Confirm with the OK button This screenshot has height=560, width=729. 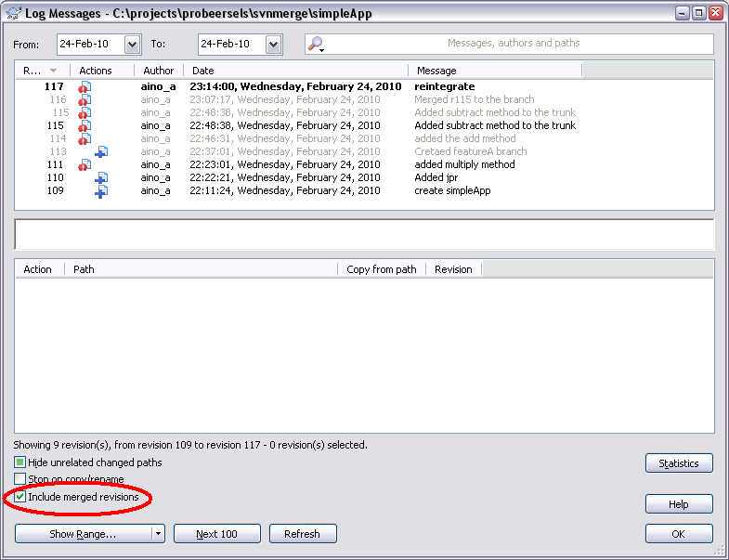pos(679,534)
